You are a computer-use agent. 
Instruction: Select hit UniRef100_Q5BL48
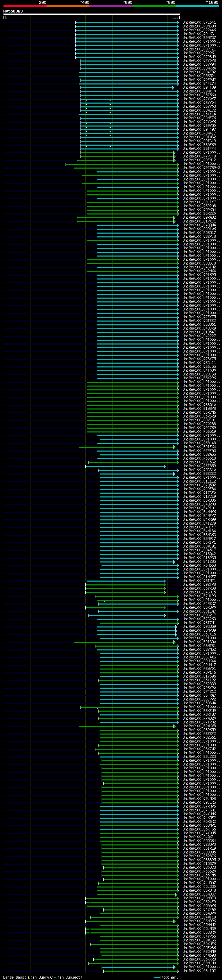point(199,443)
